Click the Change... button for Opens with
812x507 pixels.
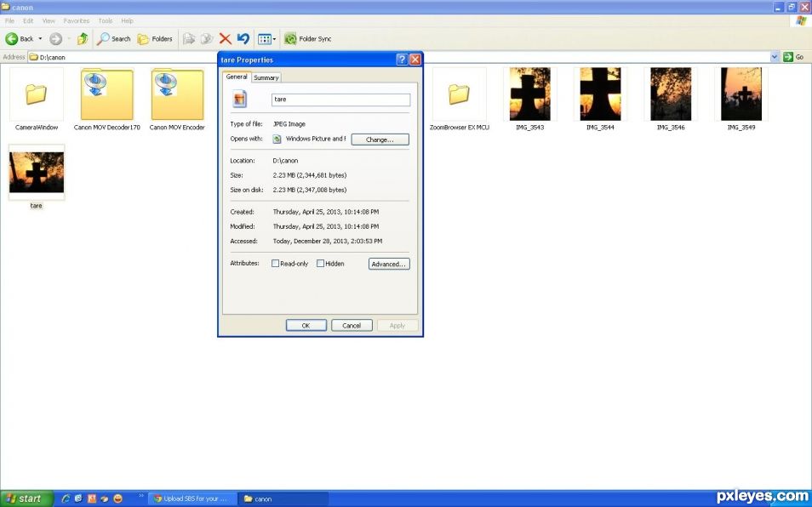(x=380, y=140)
